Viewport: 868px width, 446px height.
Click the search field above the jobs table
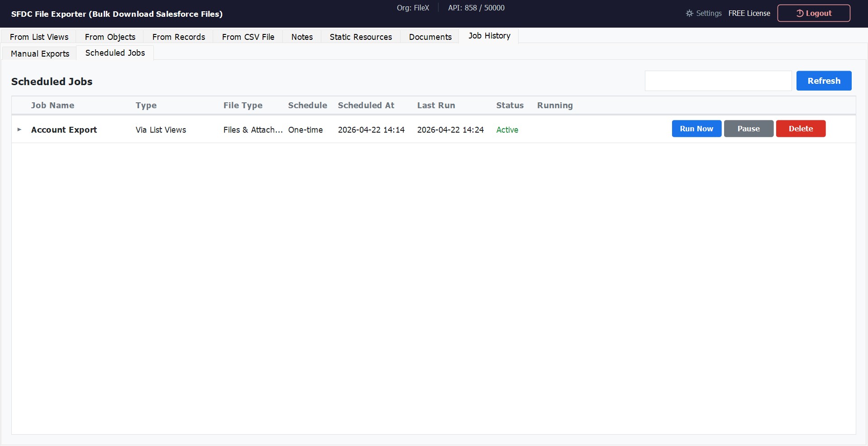pyautogui.click(x=718, y=81)
